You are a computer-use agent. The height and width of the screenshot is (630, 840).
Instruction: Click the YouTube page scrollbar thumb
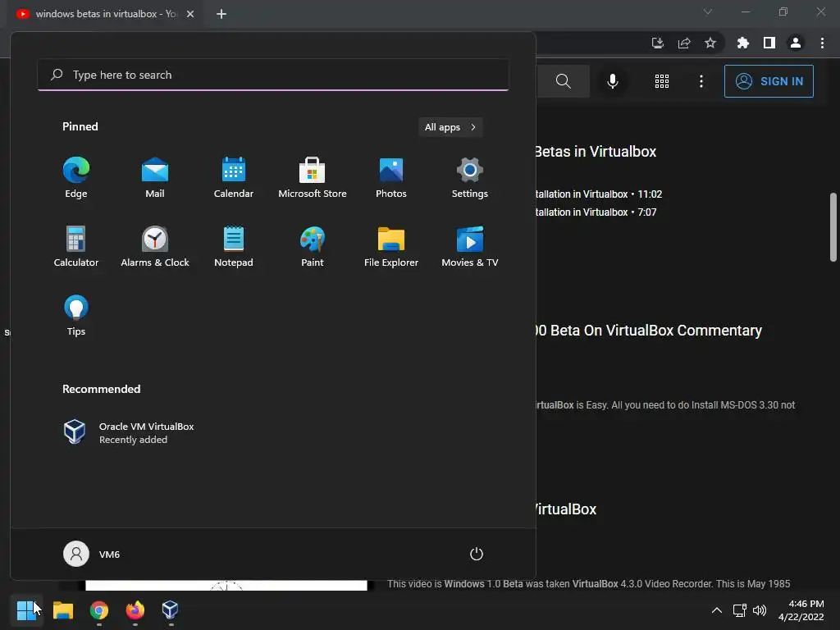tap(833, 227)
